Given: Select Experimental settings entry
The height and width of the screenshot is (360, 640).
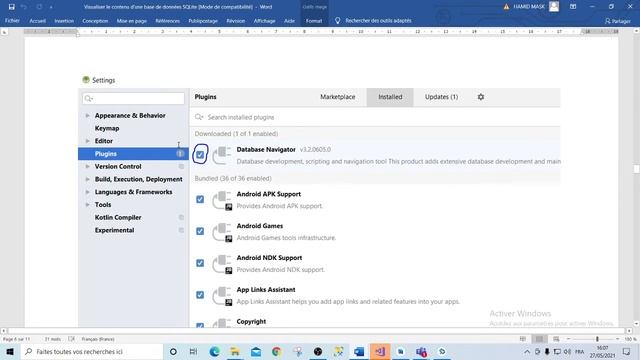Looking at the screenshot, I should click(114, 230).
